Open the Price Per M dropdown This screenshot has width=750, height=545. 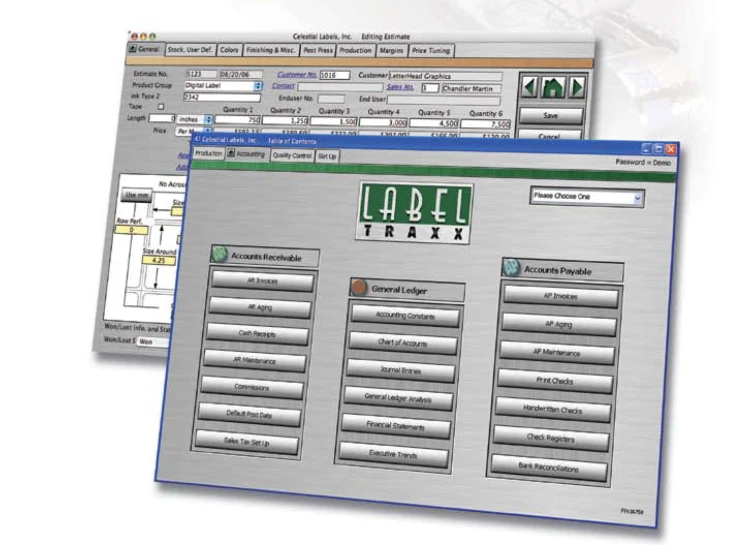click(x=193, y=132)
